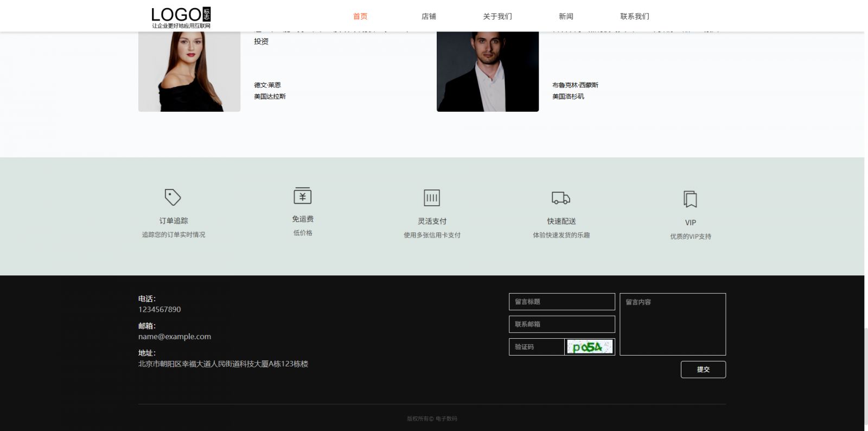Focus the 联系邮箱 input field
This screenshot has width=868, height=431.
point(562,324)
